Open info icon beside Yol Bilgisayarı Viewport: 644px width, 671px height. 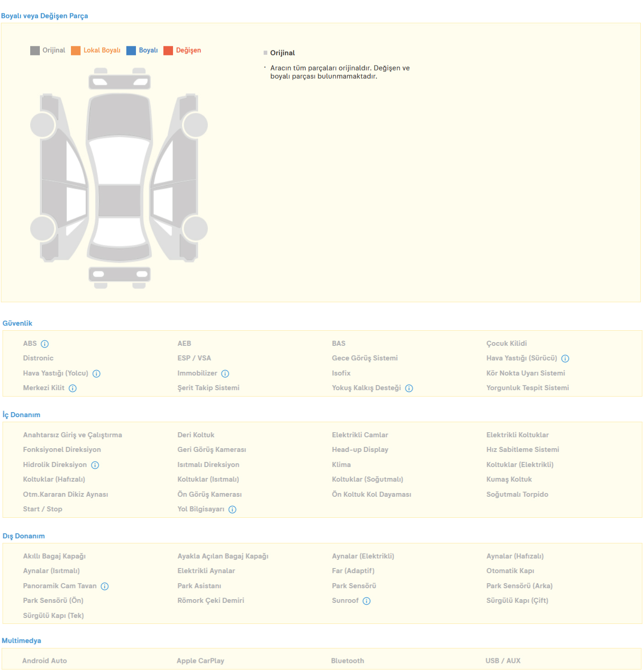point(232,510)
